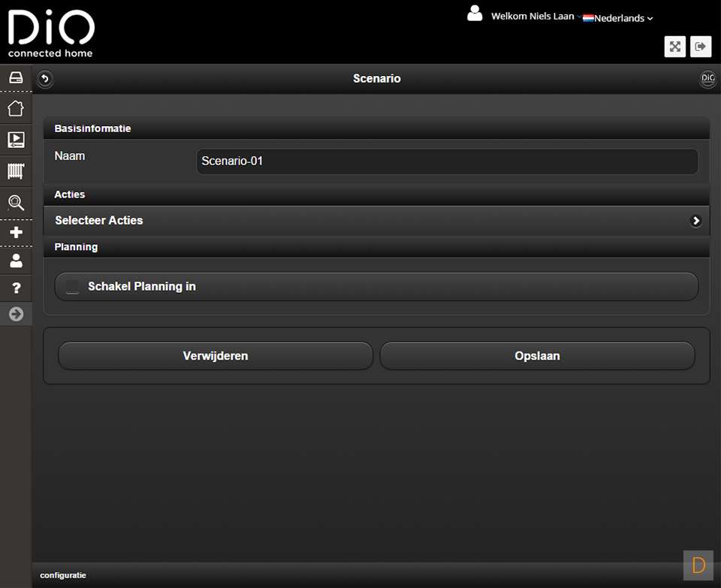Open the Nederlands language dropdown
Viewport: 721px width, 588px height.
coord(618,18)
